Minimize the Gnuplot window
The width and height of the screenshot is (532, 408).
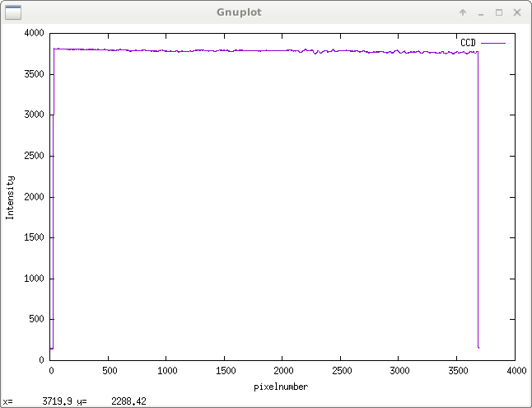(481, 13)
